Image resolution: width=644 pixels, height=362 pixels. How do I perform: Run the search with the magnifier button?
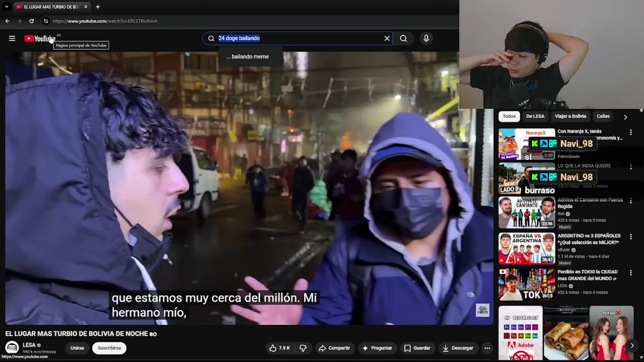404,38
